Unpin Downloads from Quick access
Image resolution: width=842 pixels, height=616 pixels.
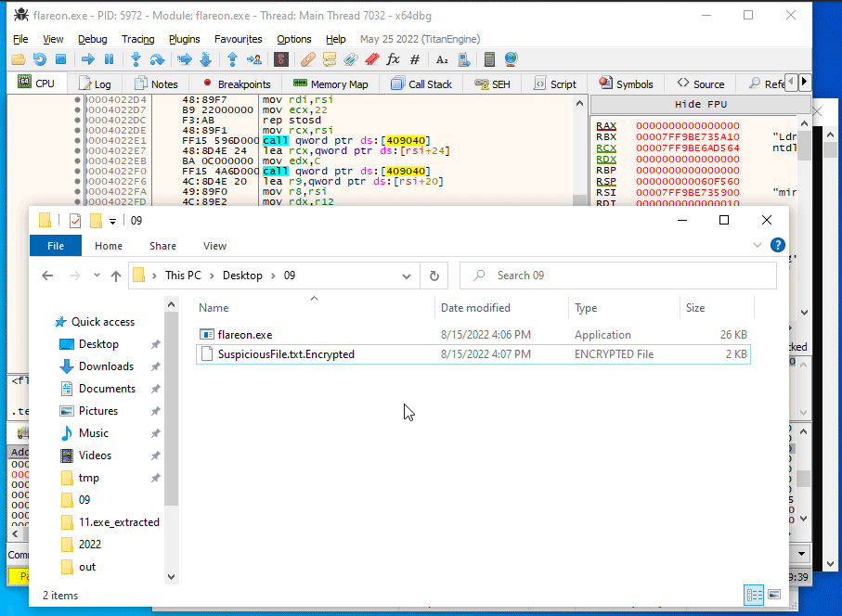pos(155,366)
